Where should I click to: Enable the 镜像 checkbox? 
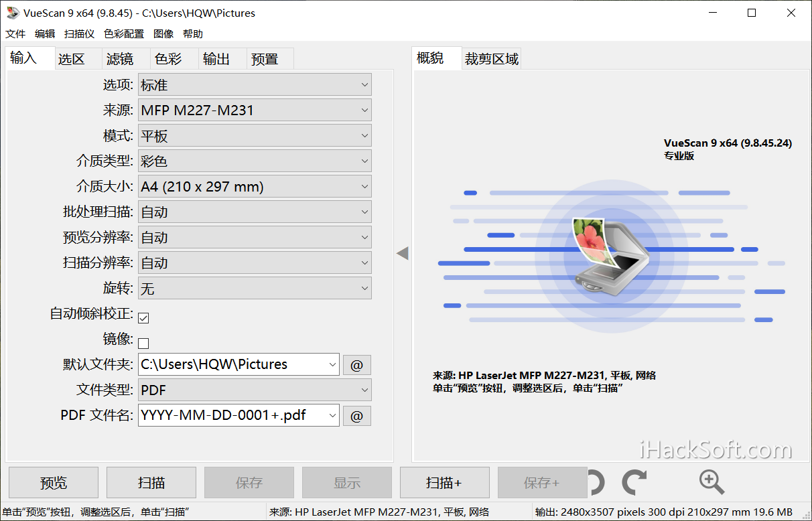143,343
